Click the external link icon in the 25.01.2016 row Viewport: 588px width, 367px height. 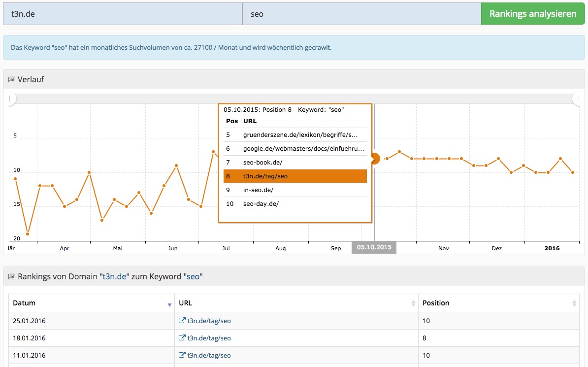(182, 321)
